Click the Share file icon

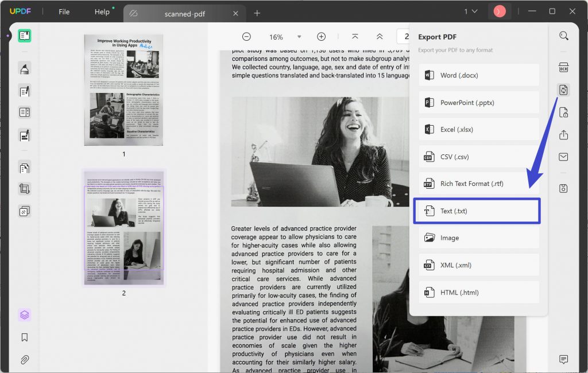click(564, 135)
